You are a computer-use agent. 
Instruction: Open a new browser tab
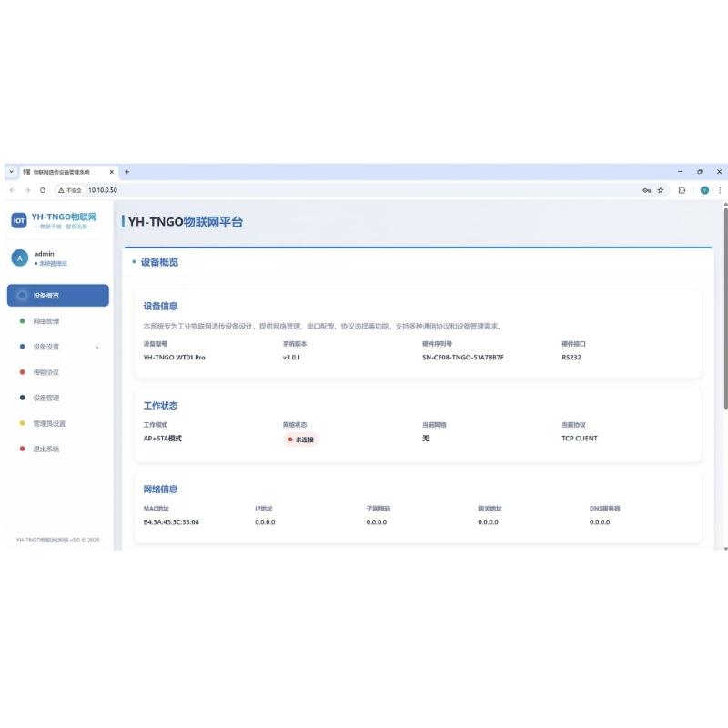(x=126, y=172)
